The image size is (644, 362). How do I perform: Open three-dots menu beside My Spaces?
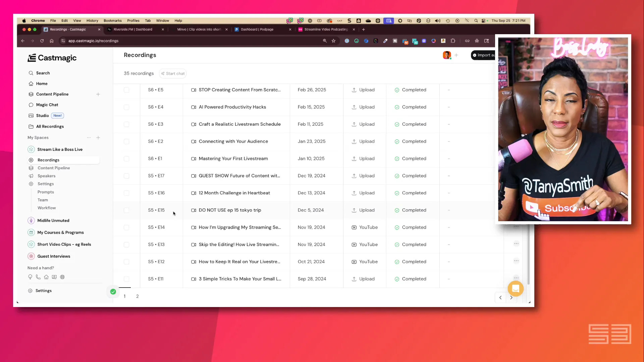89,138
